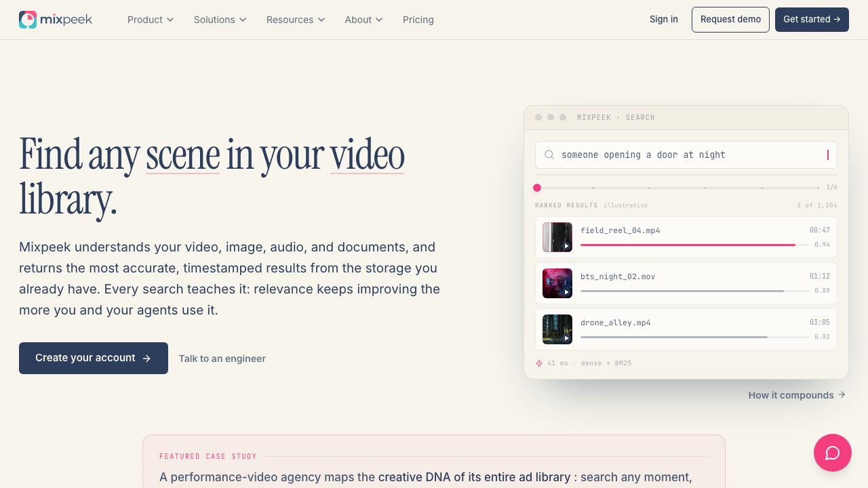This screenshot has height=488, width=868.
Task: Click the 'dense + BM25' label
Action: coord(606,363)
